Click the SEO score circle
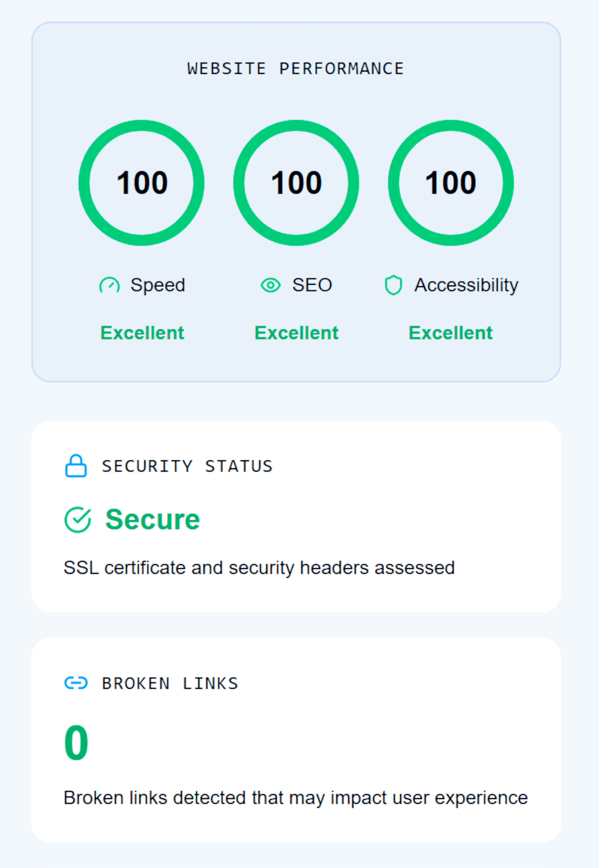The image size is (599, 868). click(296, 183)
